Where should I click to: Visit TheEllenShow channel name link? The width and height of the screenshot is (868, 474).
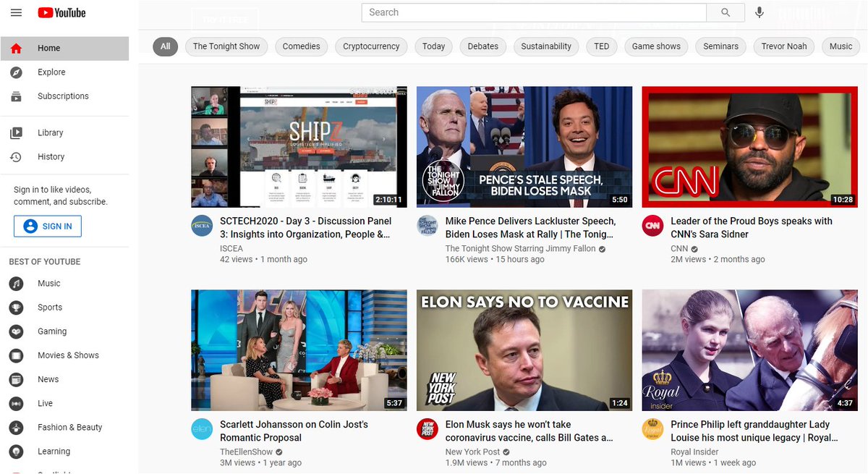click(x=247, y=452)
